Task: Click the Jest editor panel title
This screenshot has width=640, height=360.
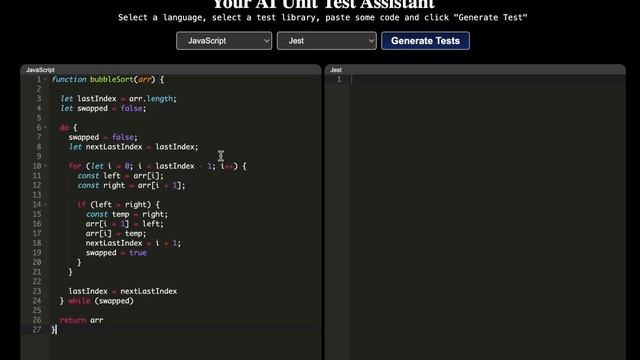Action: click(x=336, y=70)
